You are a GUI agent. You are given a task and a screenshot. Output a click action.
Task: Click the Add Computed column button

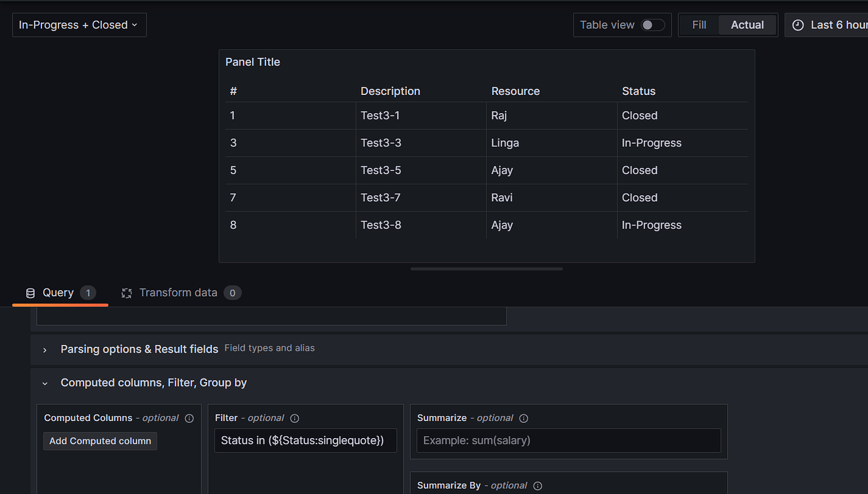[x=99, y=441]
